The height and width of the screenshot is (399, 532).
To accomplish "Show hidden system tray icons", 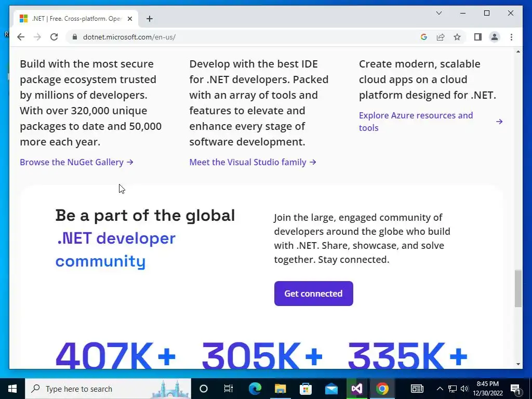I will pyautogui.click(x=440, y=389).
